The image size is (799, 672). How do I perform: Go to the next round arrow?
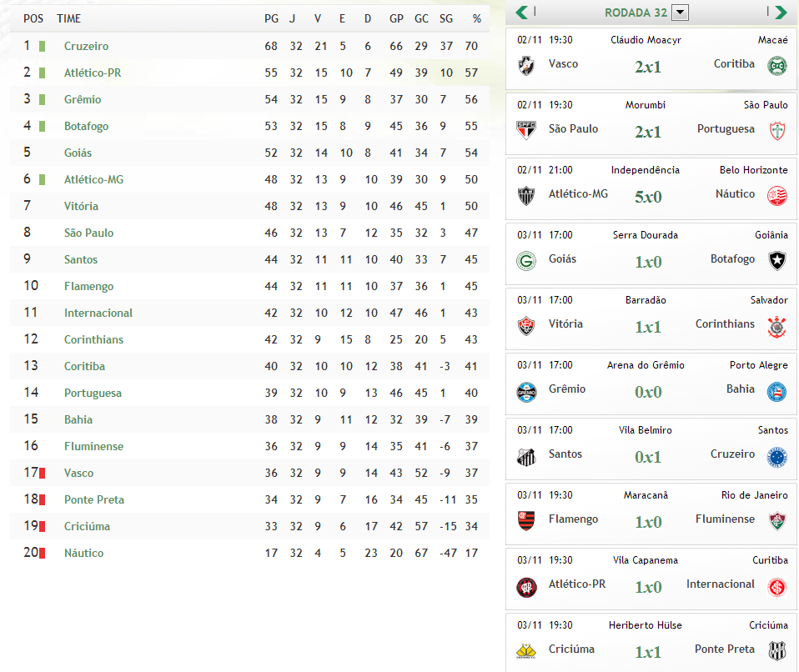click(781, 13)
